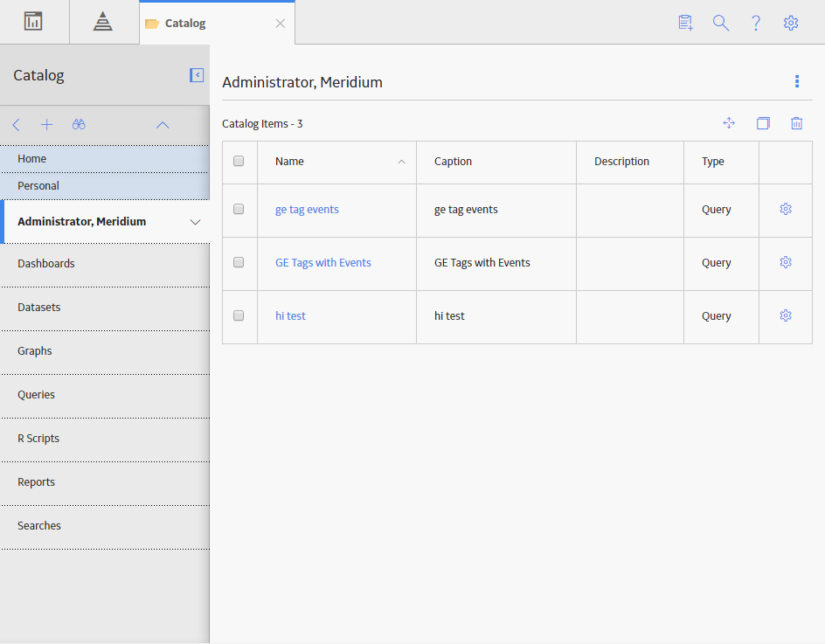Open the asset hierarchy pyramid tab

pos(102,22)
